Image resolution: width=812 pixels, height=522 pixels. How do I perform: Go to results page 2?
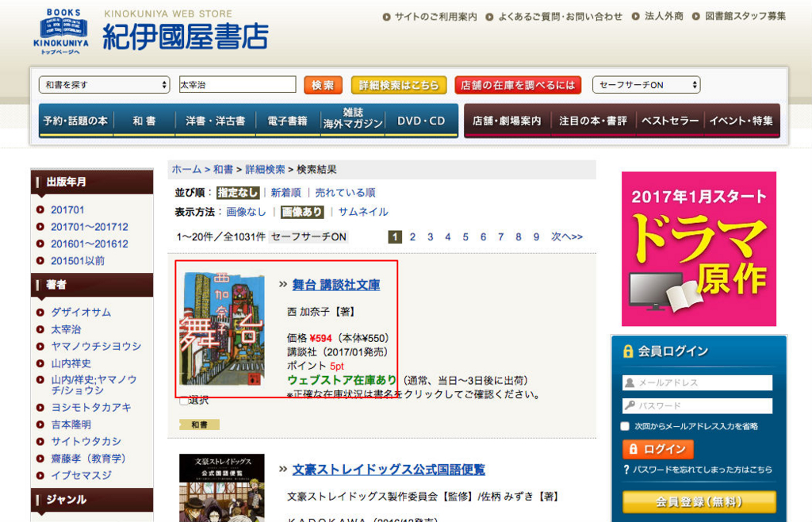(x=412, y=236)
